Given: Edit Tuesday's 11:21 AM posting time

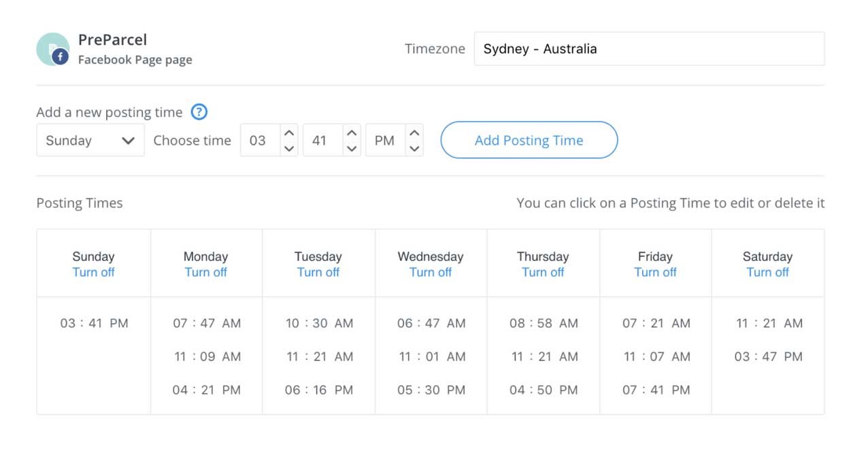Looking at the screenshot, I should pos(319,356).
